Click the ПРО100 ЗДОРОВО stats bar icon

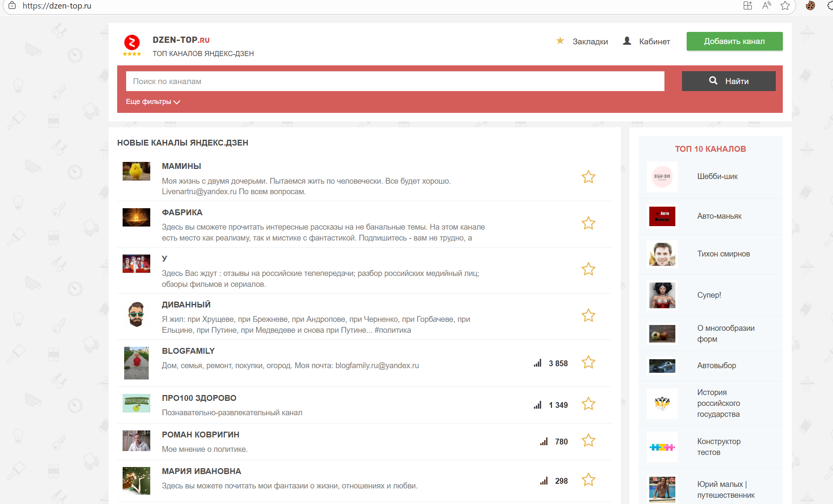tap(538, 405)
